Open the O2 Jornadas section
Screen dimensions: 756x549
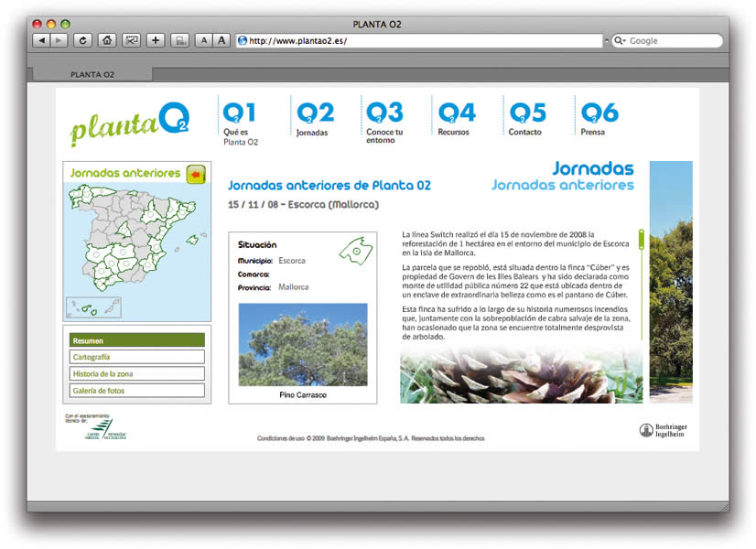[x=316, y=119]
